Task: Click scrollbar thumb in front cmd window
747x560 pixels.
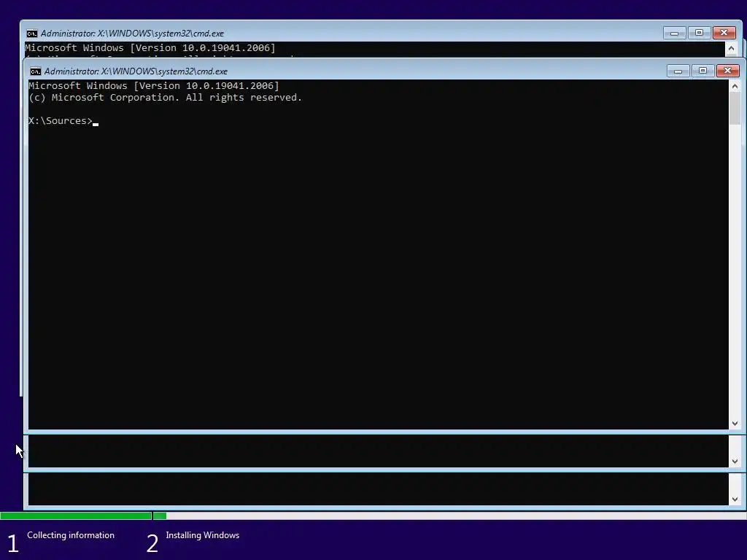Action: click(735, 108)
